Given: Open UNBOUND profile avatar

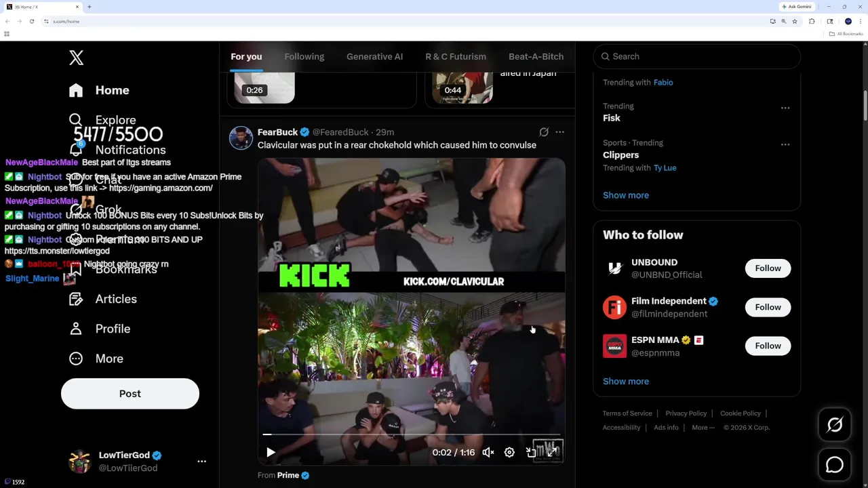Looking at the screenshot, I should click(614, 268).
